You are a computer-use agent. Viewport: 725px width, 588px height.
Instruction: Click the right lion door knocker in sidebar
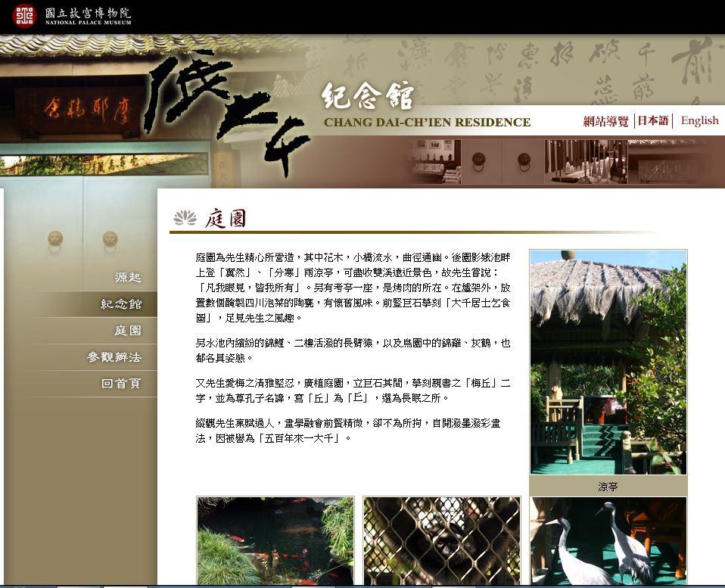[110, 240]
